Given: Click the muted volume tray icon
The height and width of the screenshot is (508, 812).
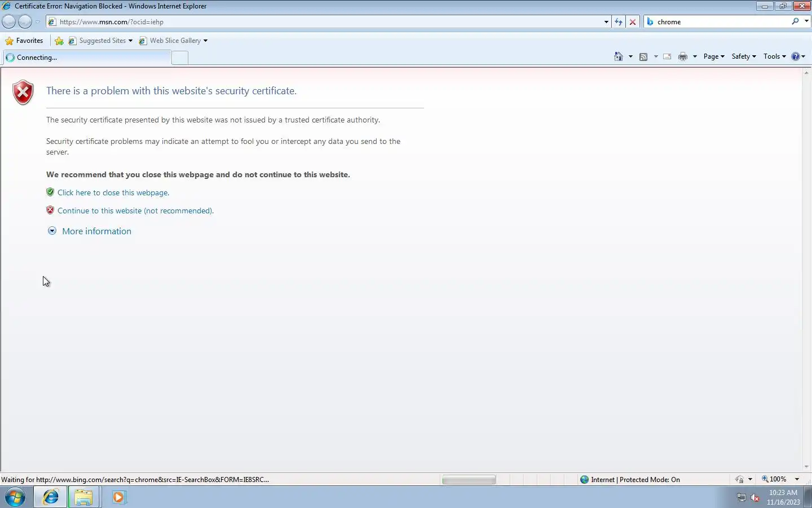Looking at the screenshot, I should [755, 497].
